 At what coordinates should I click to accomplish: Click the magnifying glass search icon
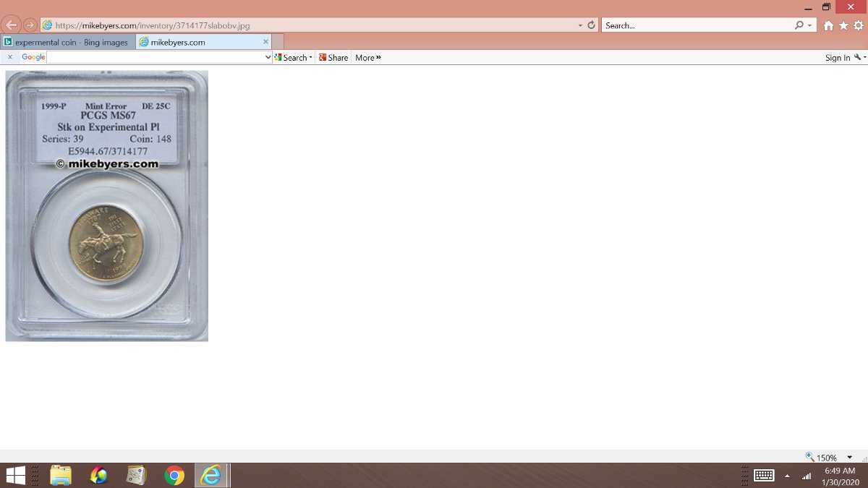(x=799, y=25)
